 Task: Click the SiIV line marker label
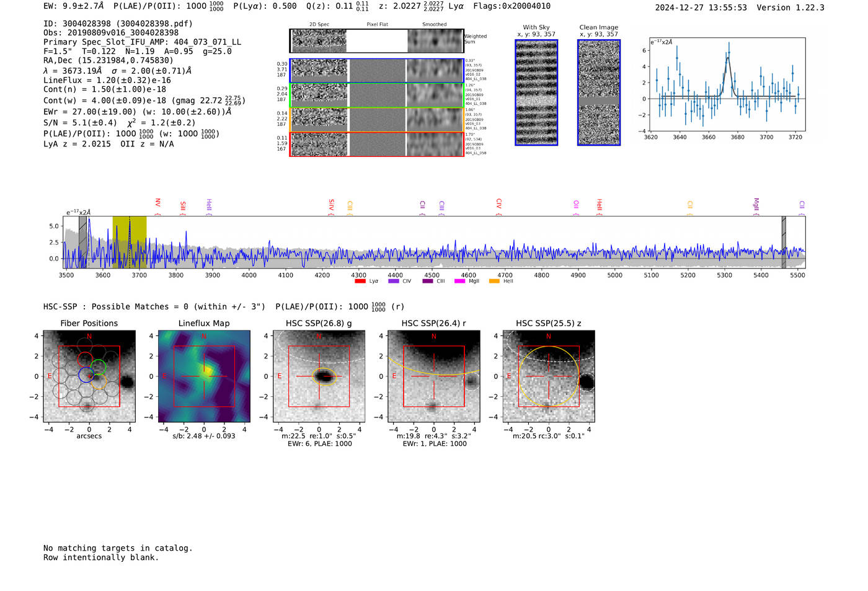click(332, 205)
